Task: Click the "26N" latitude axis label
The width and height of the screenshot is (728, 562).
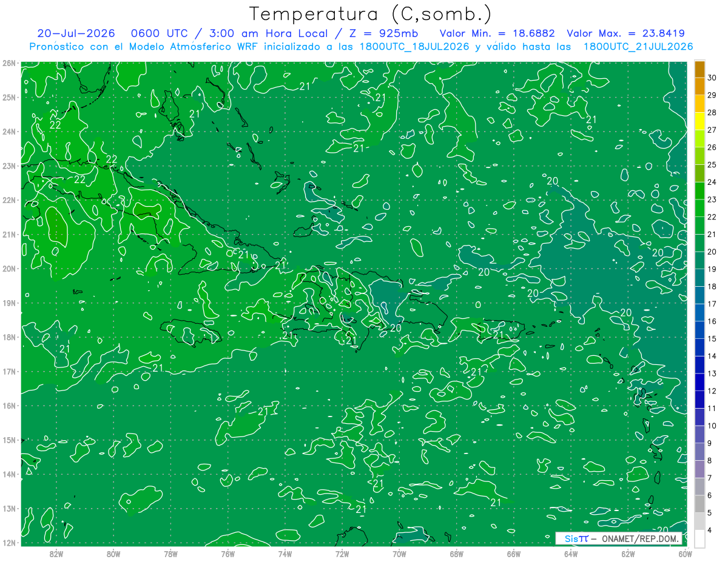Action: click(9, 63)
